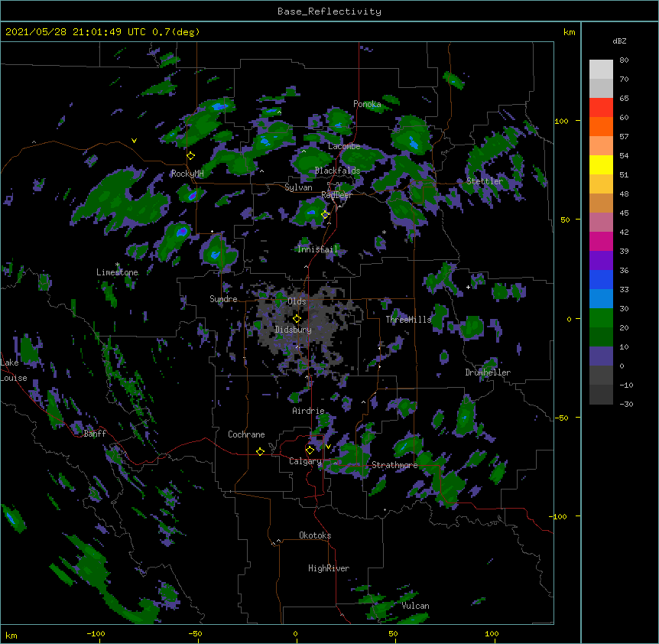Click the bright green 20-30 dBZ legend band
This screenshot has width=659, height=644.
[x=601, y=318]
